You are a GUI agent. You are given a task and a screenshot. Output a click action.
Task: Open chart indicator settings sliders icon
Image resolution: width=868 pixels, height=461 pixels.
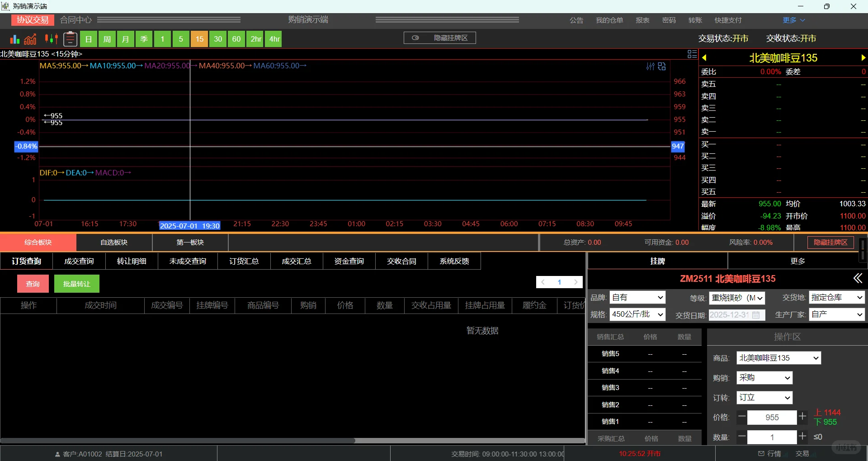650,67
